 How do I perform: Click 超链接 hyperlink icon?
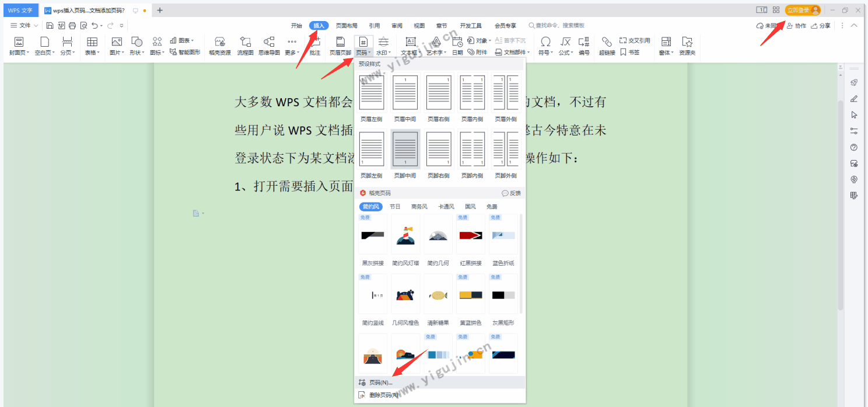(607, 46)
